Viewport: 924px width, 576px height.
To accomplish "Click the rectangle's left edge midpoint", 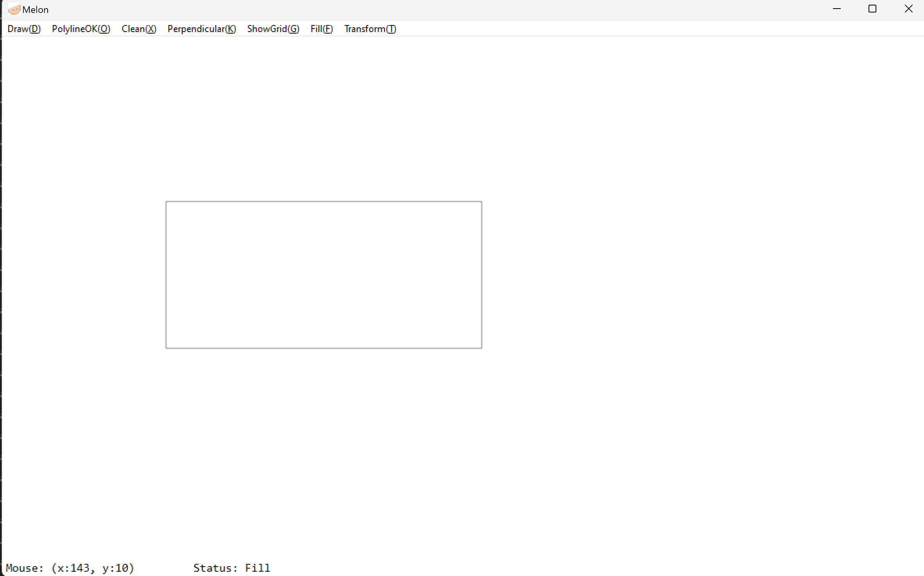I will click(x=166, y=275).
